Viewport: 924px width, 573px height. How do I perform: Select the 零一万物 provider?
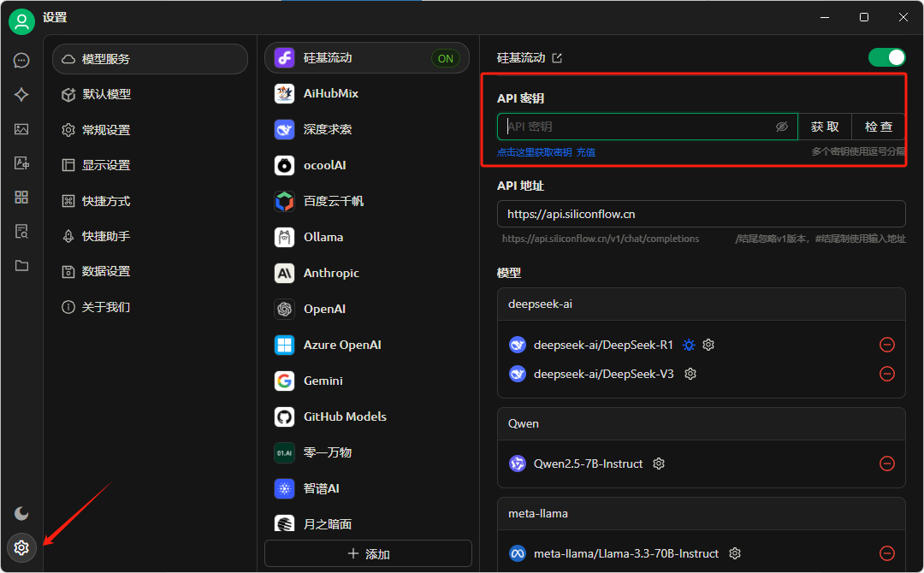coord(366,453)
